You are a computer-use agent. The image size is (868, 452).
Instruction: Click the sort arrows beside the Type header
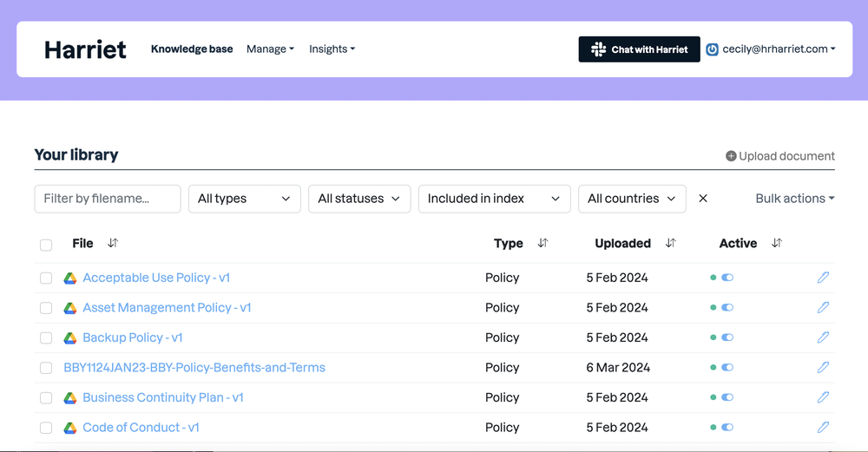click(x=542, y=244)
